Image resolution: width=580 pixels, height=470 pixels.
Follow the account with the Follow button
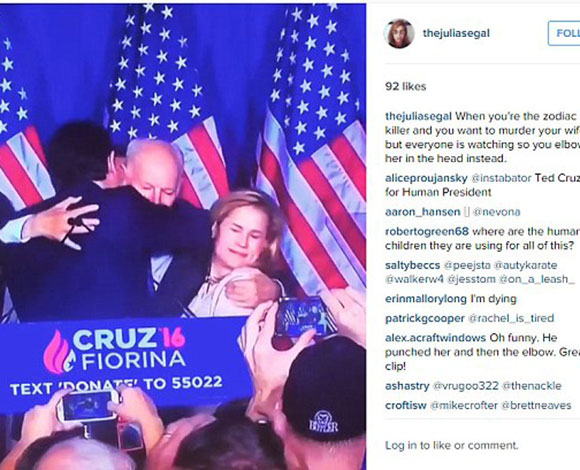click(x=564, y=33)
